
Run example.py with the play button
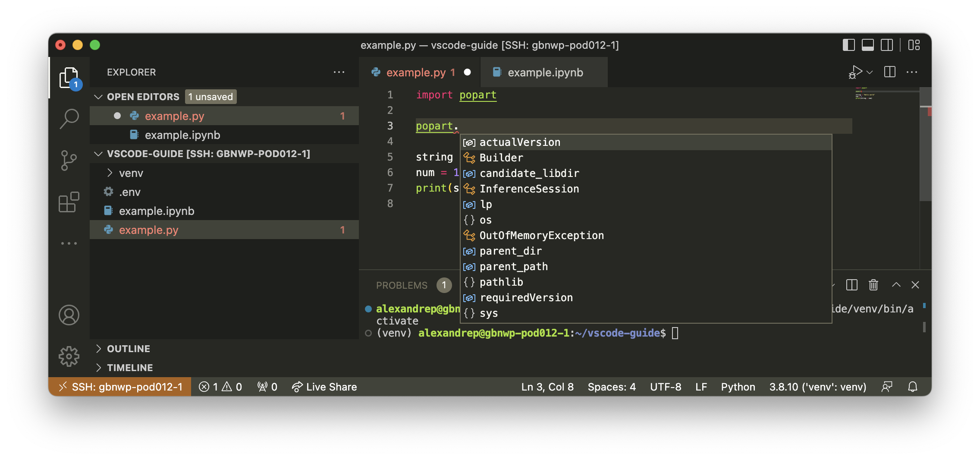click(x=856, y=72)
